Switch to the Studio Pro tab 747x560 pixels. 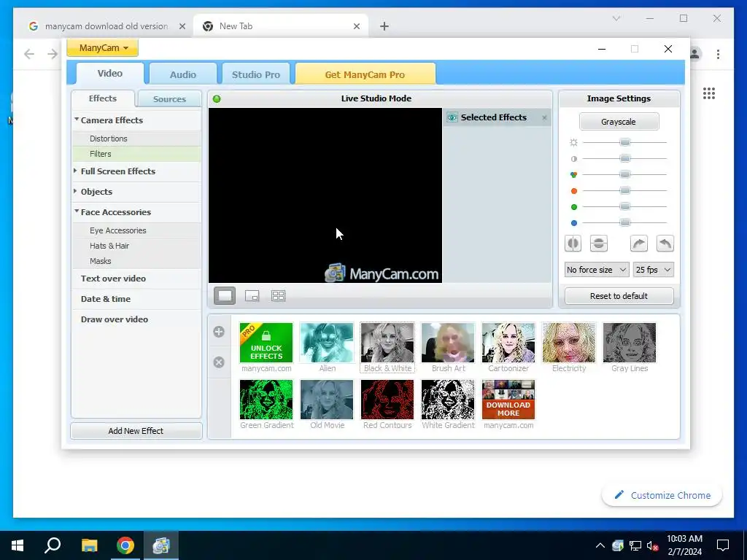coord(256,74)
